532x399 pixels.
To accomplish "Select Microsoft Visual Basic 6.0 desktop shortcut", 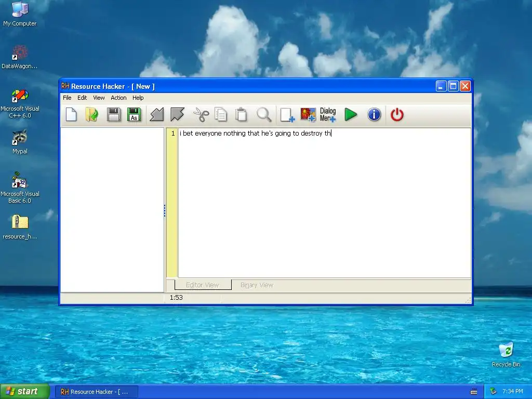I will point(20,188).
